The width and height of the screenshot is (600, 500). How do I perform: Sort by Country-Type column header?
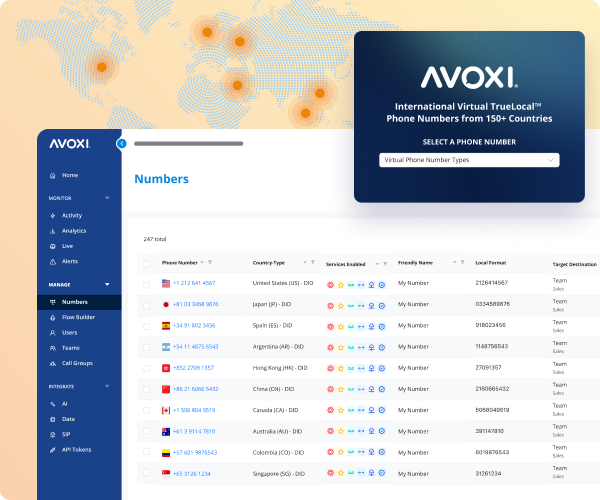[268, 263]
